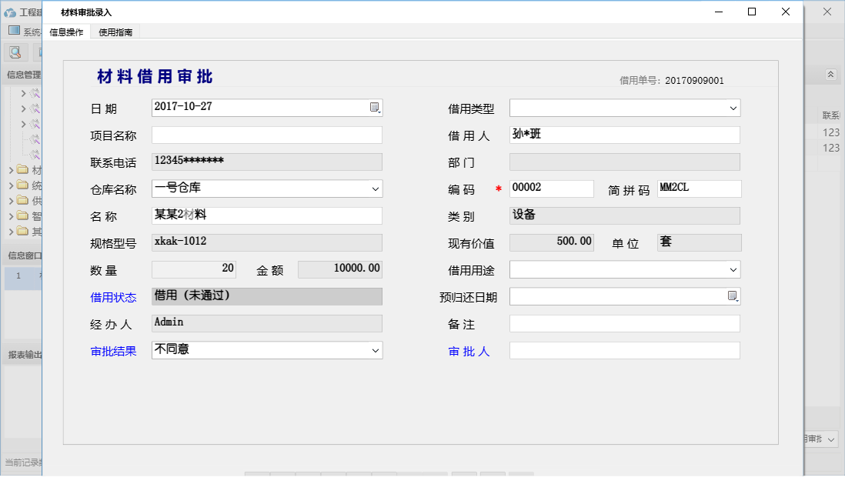Expand the 借用类型 dropdown
Viewport: 845px width, 504px height.
pyautogui.click(x=733, y=108)
